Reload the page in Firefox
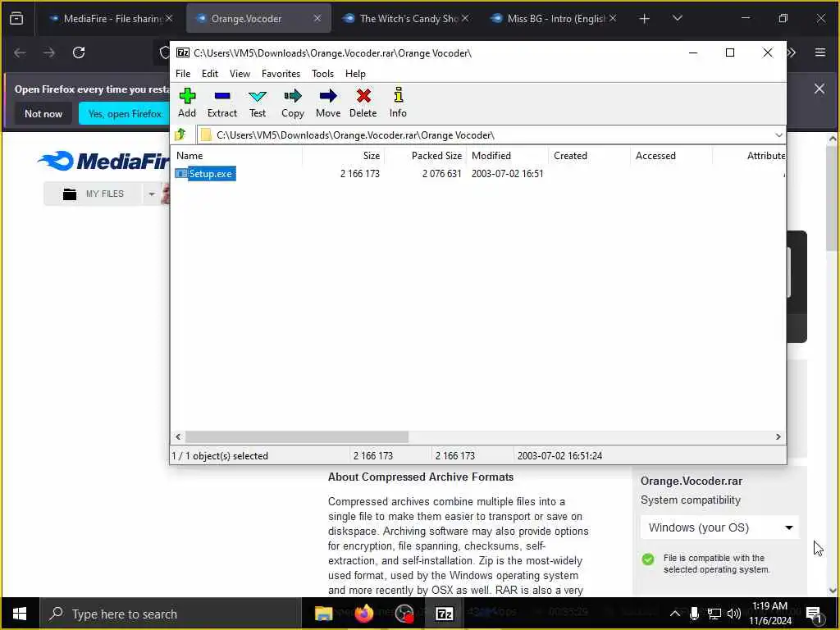Image resolution: width=840 pixels, height=630 pixels. (79, 52)
